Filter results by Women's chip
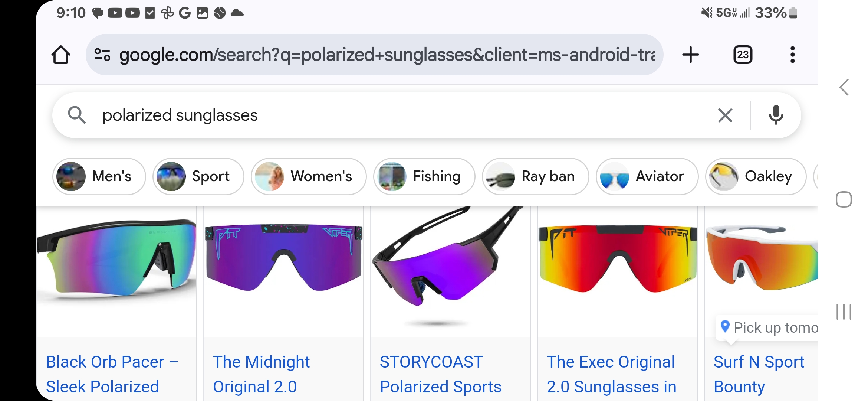Image resolution: width=868 pixels, height=401 pixels. (x=308, y=176)
